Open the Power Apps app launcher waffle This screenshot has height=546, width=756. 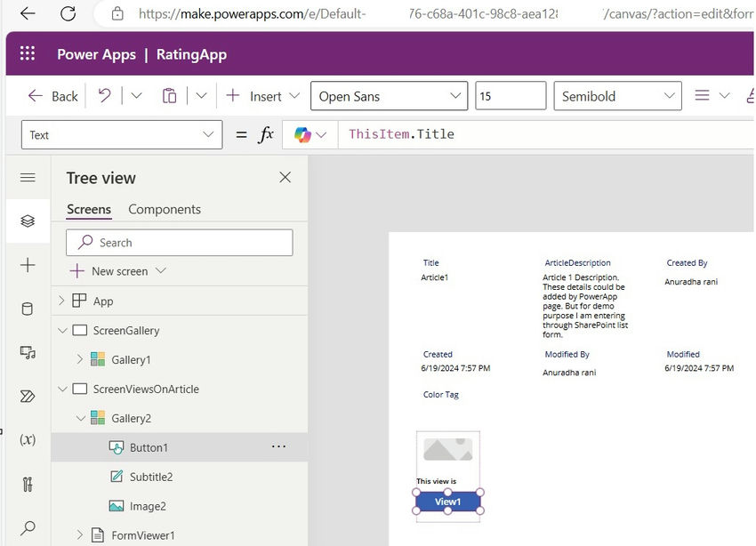28,53
